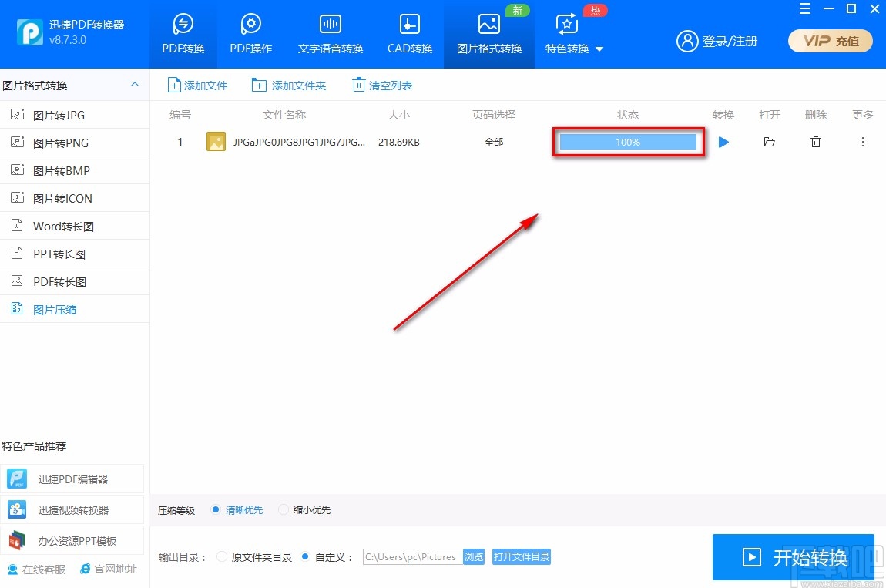Switch to the PDF转换 tab
Screen dimensions: 886x588
183,35
